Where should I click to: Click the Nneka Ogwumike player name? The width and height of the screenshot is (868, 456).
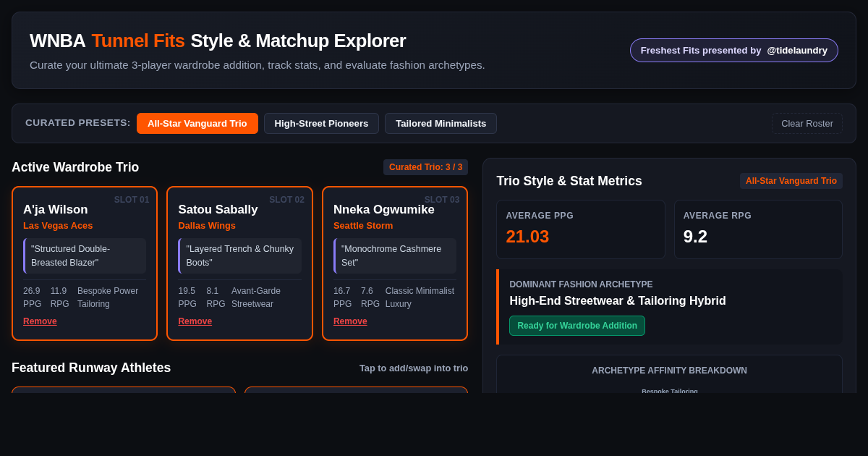[x=384, y=209]
